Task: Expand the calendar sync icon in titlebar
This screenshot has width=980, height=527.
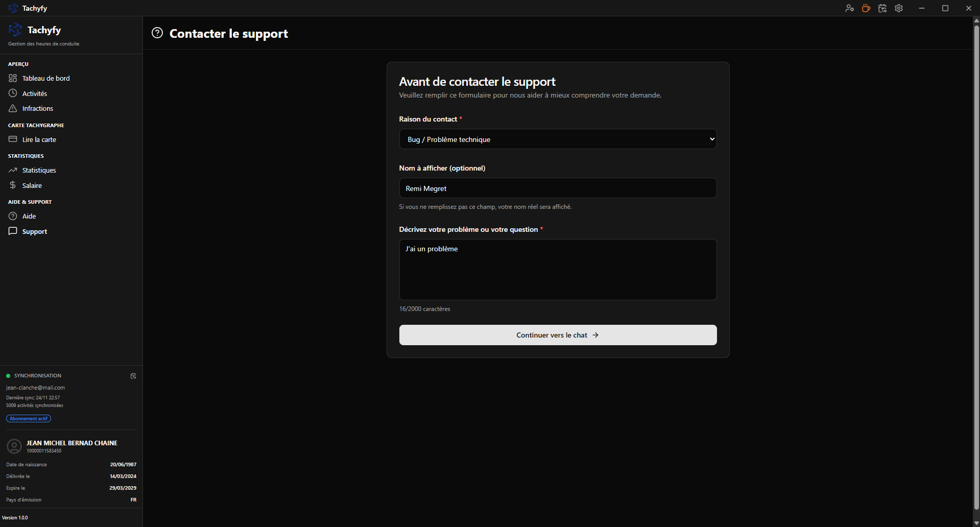Action: 882,8
